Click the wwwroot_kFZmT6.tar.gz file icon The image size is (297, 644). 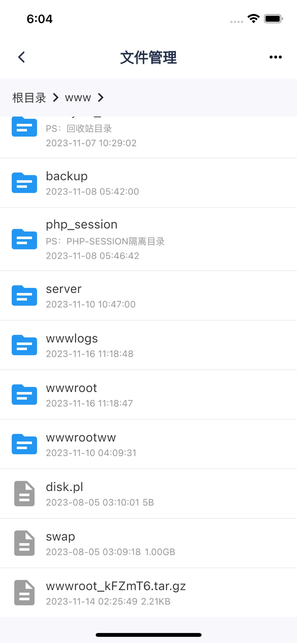24,592
